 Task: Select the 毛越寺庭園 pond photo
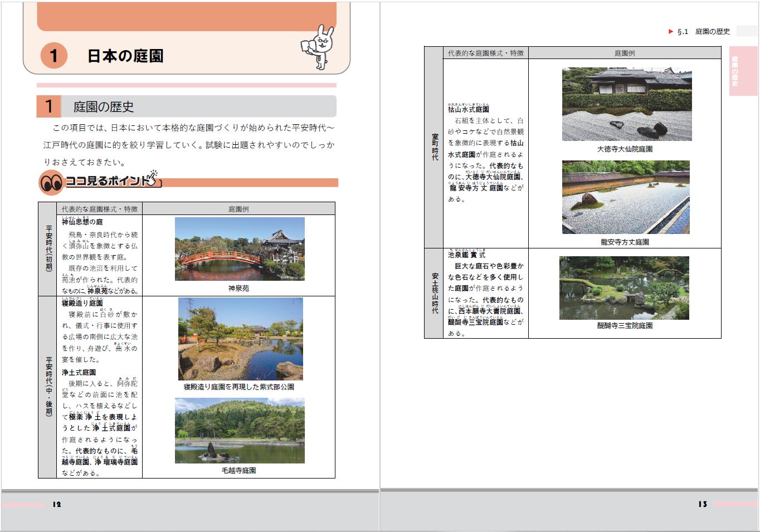(x=240, y=431)
